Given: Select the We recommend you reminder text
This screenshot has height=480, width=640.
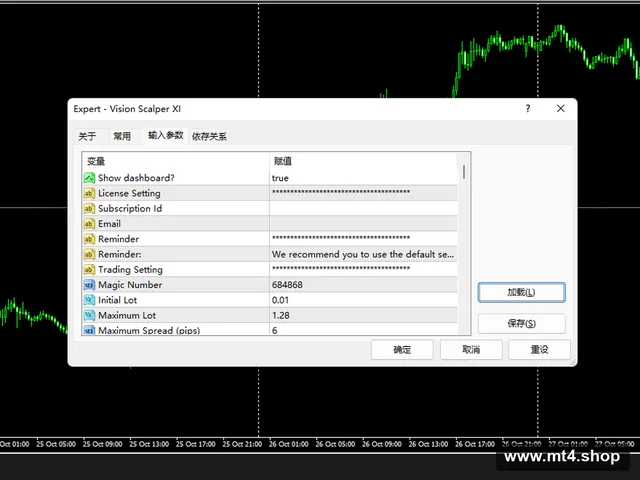Looking at the screenshot, I should pos(363,254).
